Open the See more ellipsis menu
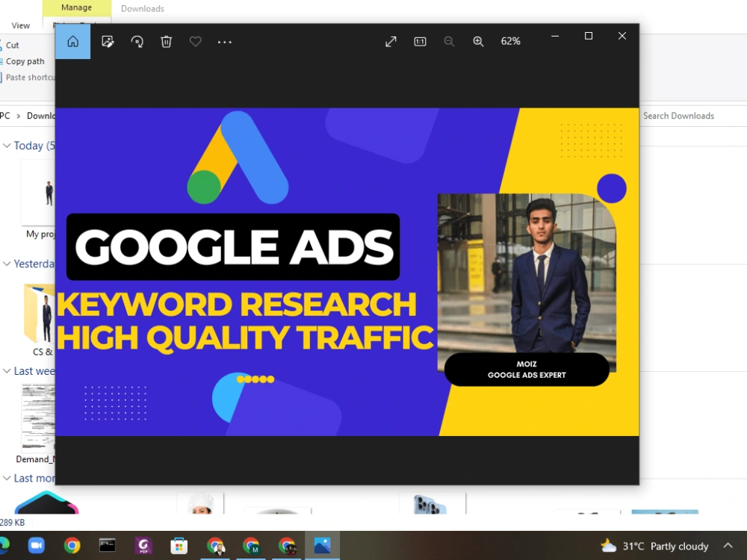Viewport: 747px width, 560px height. pos(224,42)
